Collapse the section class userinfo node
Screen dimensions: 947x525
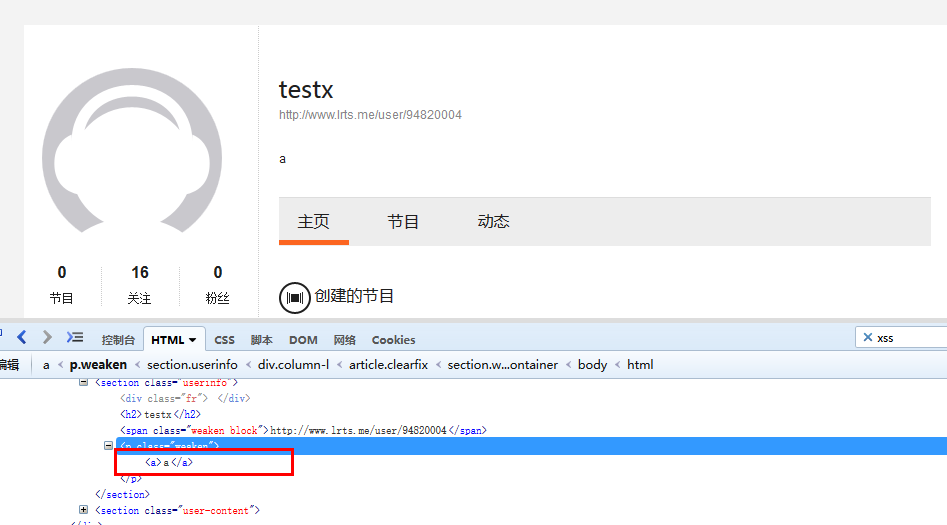tap(83, 382)
